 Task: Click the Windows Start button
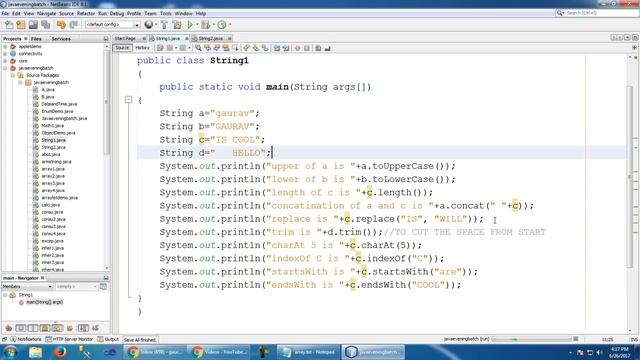coord(10,352)
